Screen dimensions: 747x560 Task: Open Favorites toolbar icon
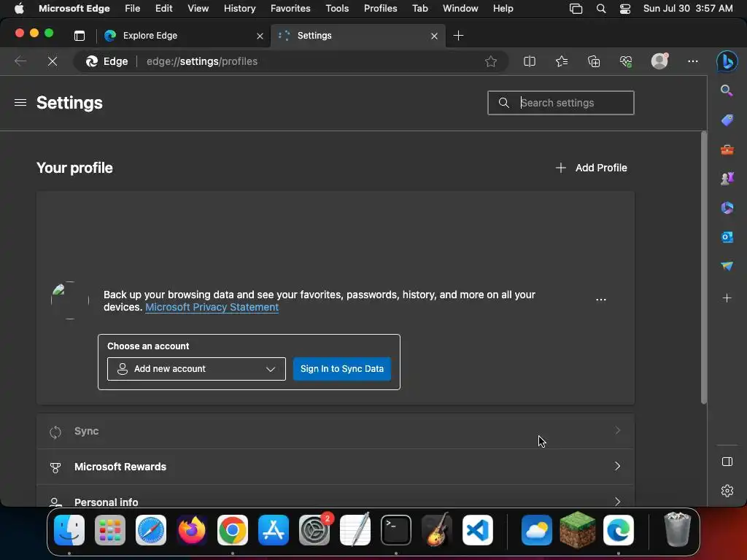(562, 61)
